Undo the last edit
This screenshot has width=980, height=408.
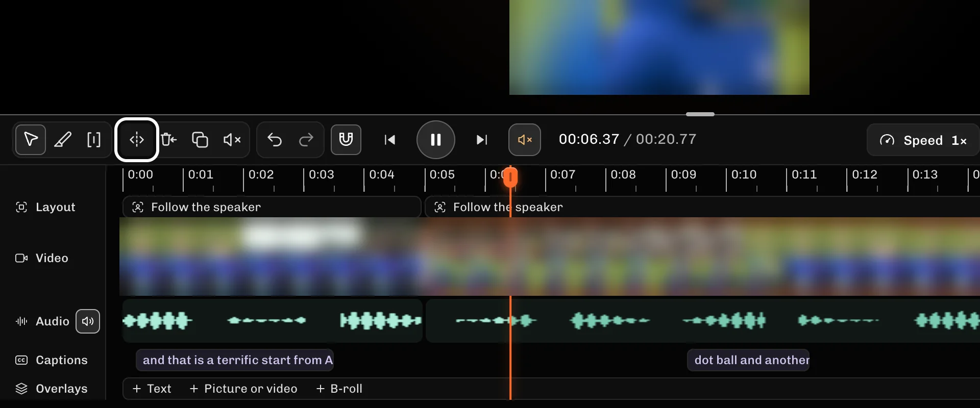coord(275,139)
